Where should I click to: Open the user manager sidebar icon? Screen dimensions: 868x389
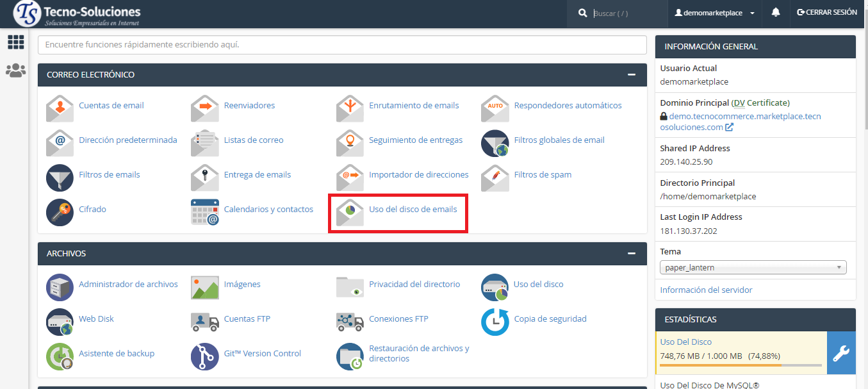click(15, 70)
